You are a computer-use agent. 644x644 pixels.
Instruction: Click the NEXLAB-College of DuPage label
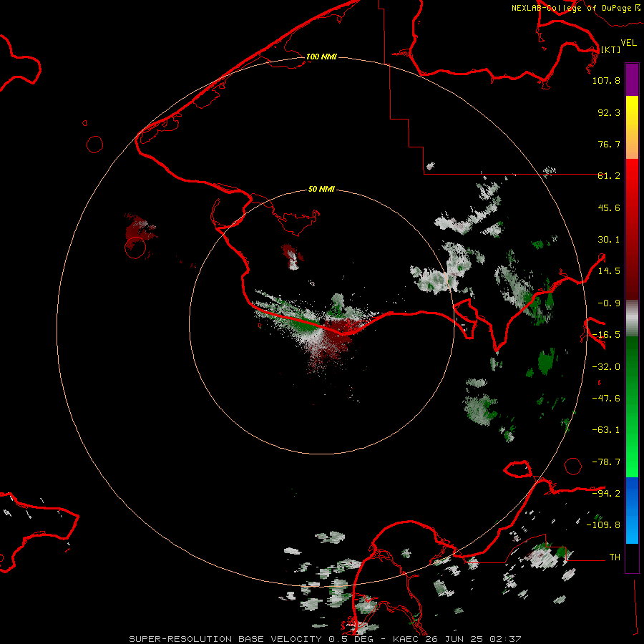point(575,8)
